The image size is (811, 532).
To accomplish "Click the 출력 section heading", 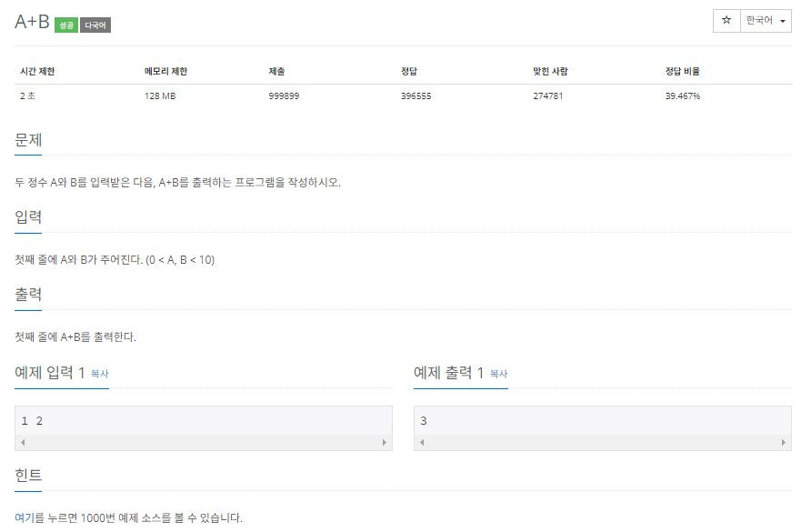I will (x=28, y=295).
